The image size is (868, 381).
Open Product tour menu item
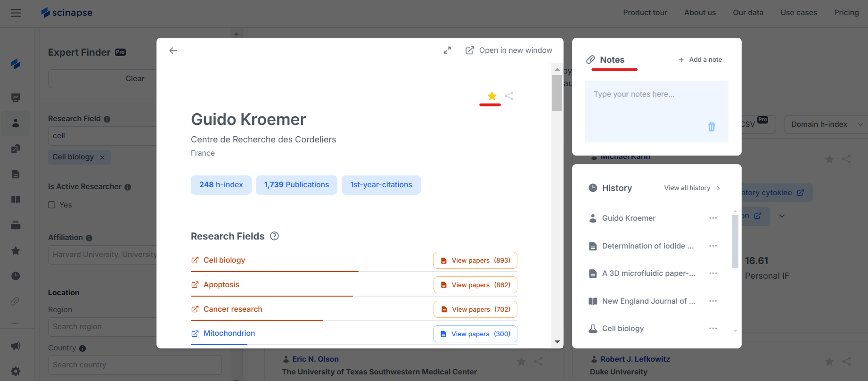pyautogui.click(x=645, y=13)
